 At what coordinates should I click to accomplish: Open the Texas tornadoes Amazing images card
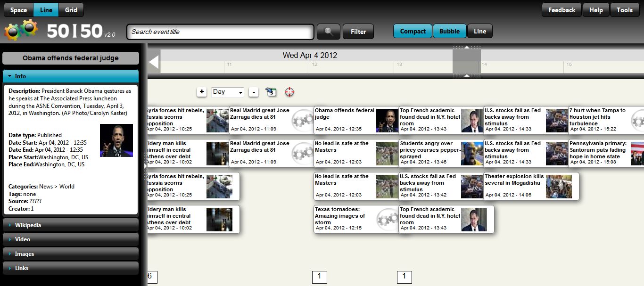[357, 219]
